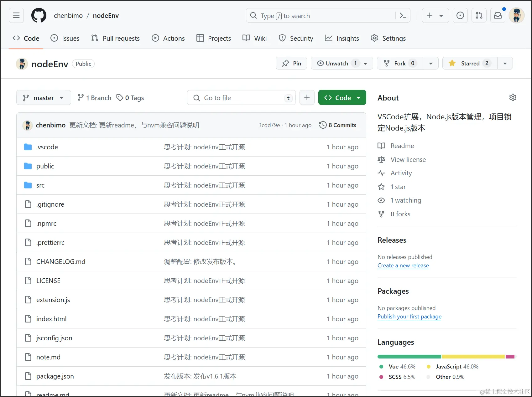Expand the Fork options arrow
Viewport: 532px width, 397px height.
pos(431,63)
